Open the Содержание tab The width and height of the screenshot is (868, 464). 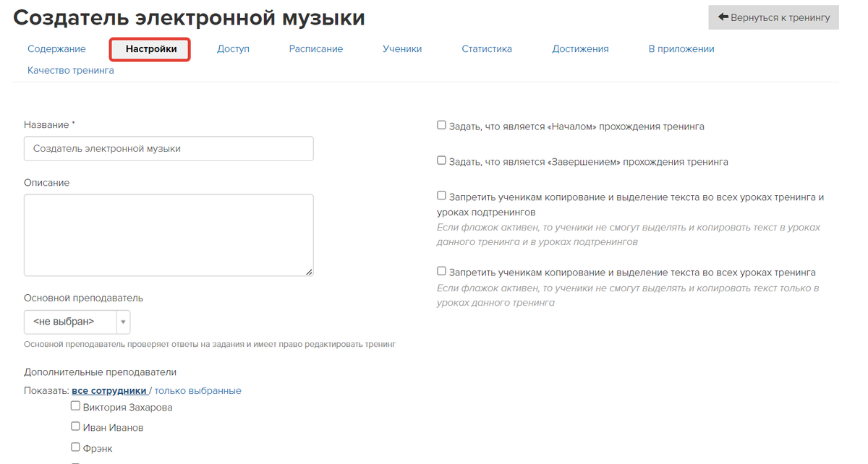point(56,49)
